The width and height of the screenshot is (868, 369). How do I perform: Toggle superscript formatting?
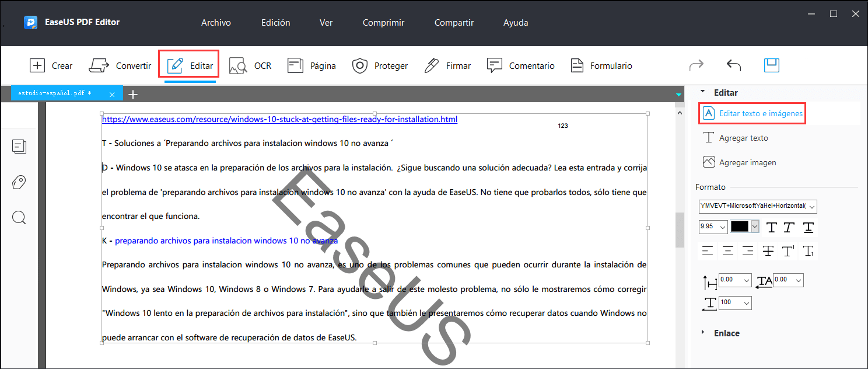[788, 251]
